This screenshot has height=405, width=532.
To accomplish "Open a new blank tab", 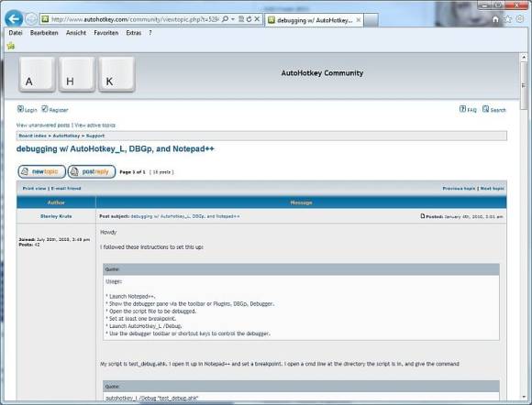I will tap(371, 20).
